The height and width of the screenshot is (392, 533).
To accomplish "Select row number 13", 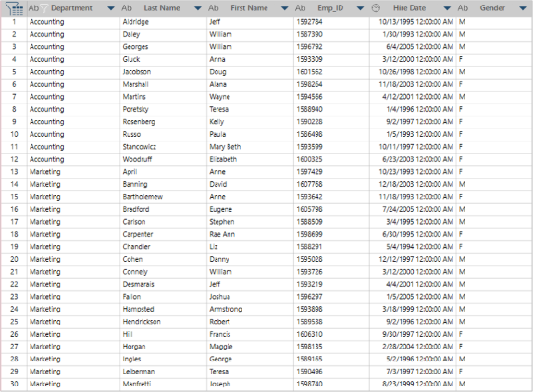I will [14, 172].
